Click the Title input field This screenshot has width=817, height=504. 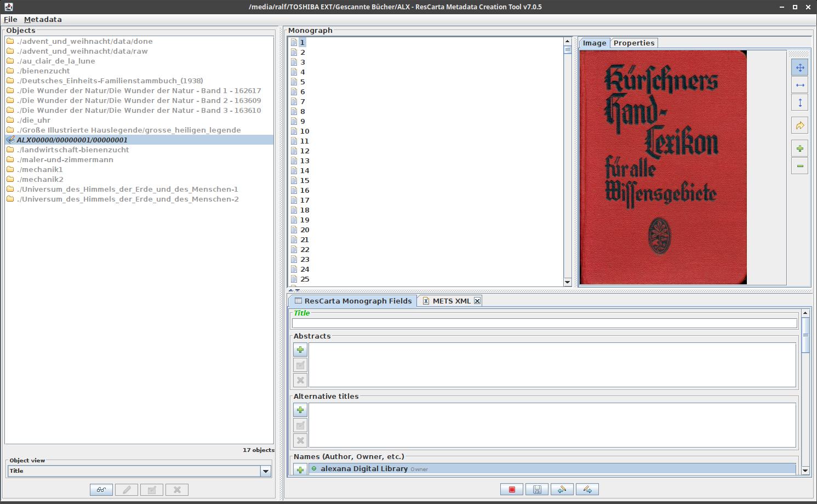click(x=545, y=323)
